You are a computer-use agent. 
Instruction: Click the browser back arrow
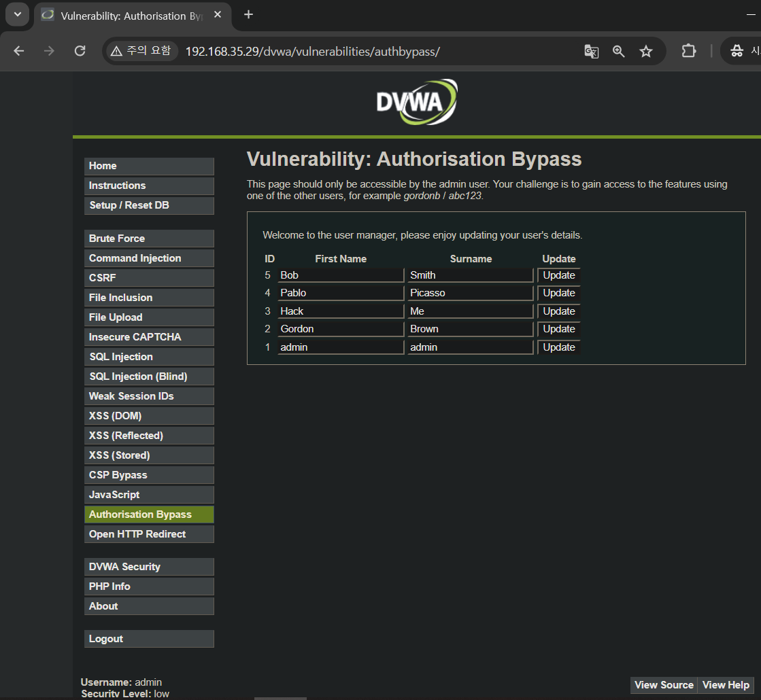[x=19, y=51]
